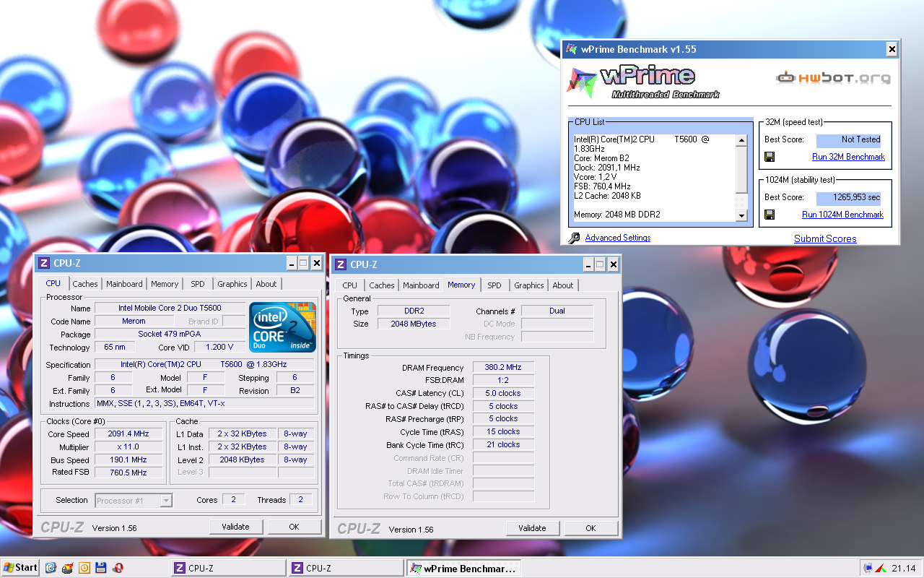924x578 pixels.
Task: Open Caches tab in CPU-Z processor window
Action: tap(85, 284)
